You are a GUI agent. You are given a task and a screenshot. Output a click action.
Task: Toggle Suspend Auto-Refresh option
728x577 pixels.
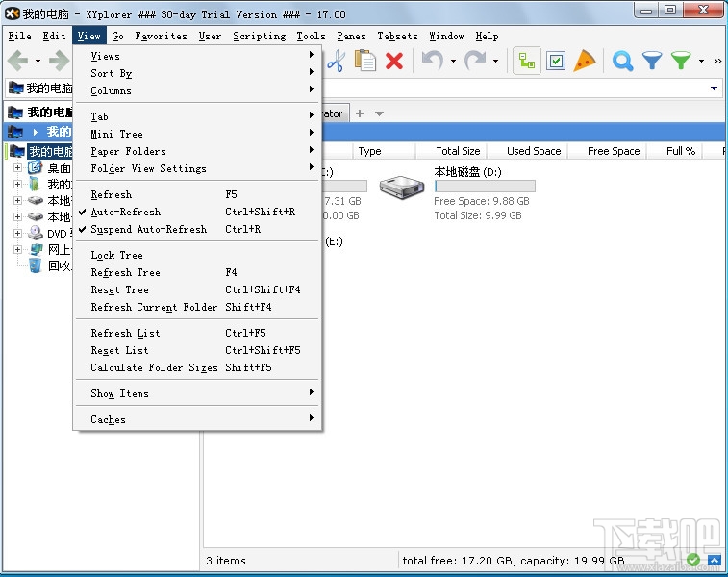(x=197, y=229)
